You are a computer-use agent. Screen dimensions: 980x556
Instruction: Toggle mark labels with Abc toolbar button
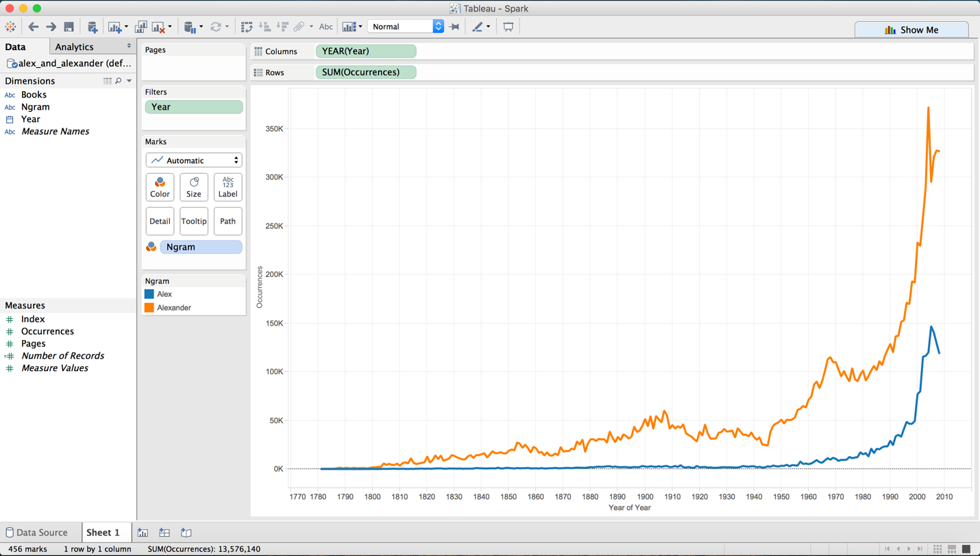(x=326, y=27)
